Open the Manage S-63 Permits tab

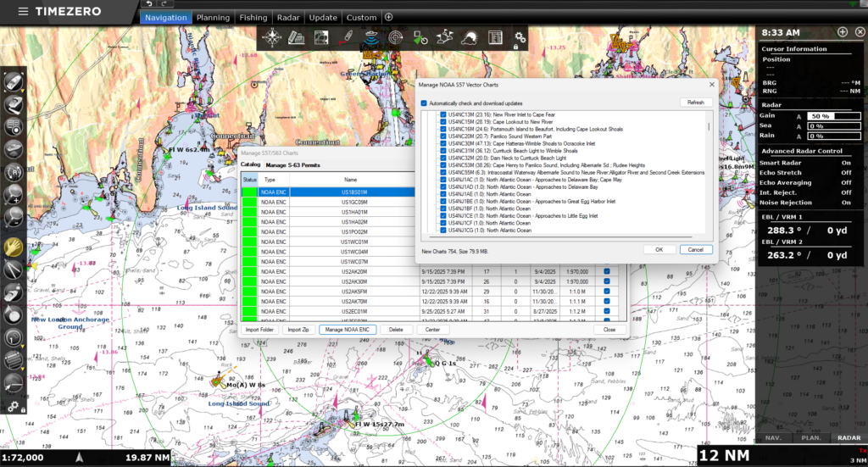click(x=292, y=164)
